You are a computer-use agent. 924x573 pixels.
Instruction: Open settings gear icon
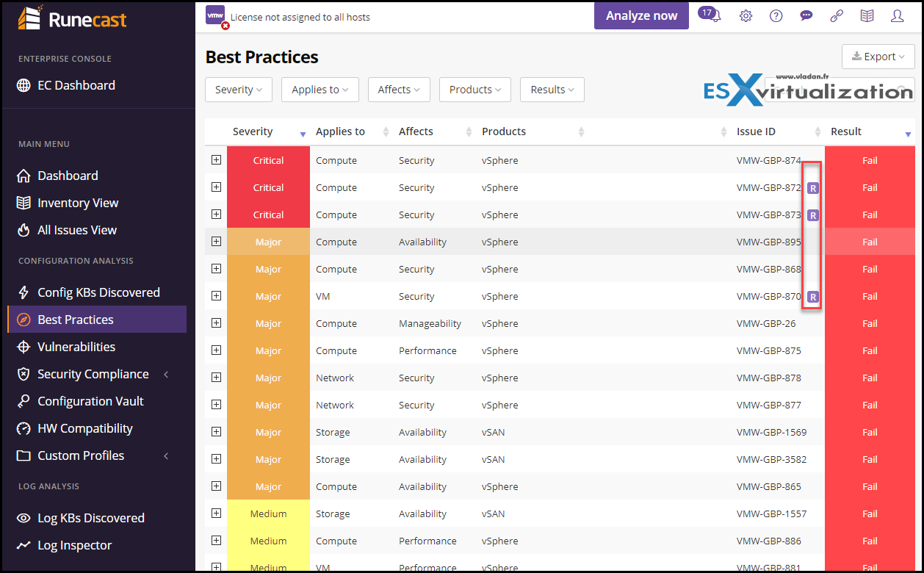746,16
